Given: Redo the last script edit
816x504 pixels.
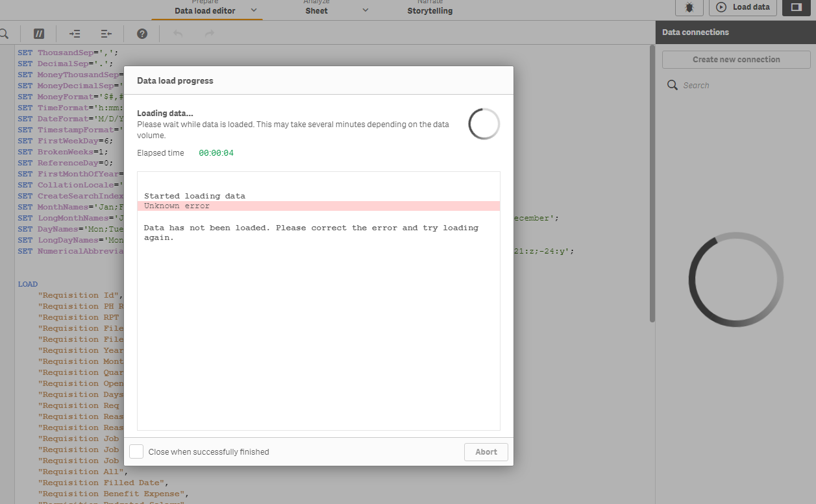Looking at the screenshot, I should point(208,33).
